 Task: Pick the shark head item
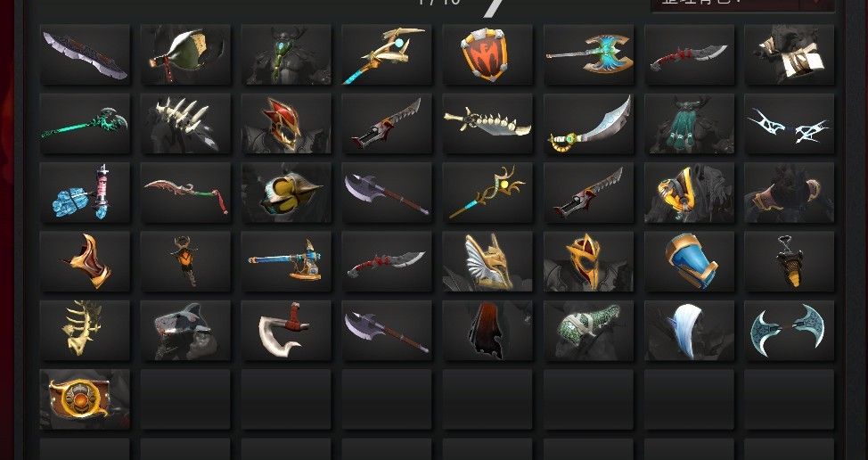click(185, 331)
